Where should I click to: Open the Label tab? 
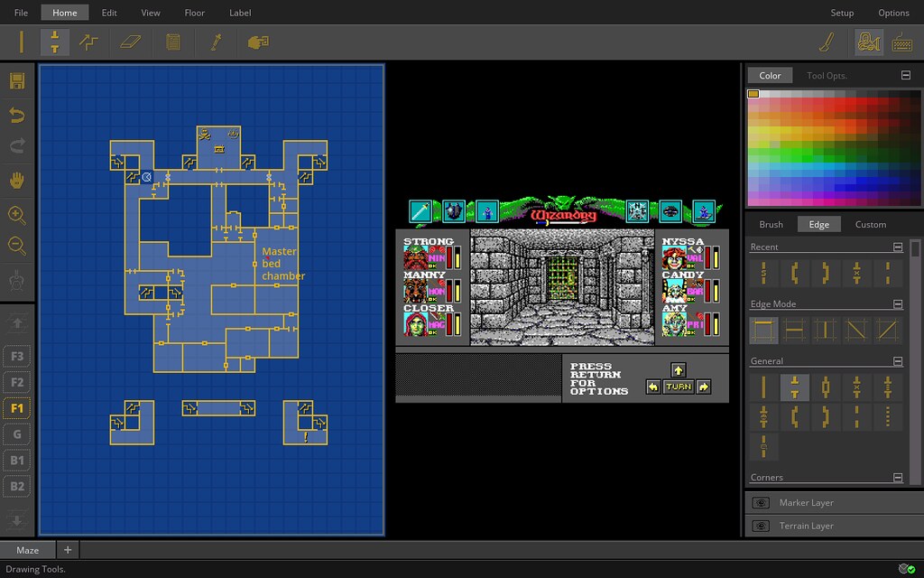pyautogui.click(x=240, y=13)
